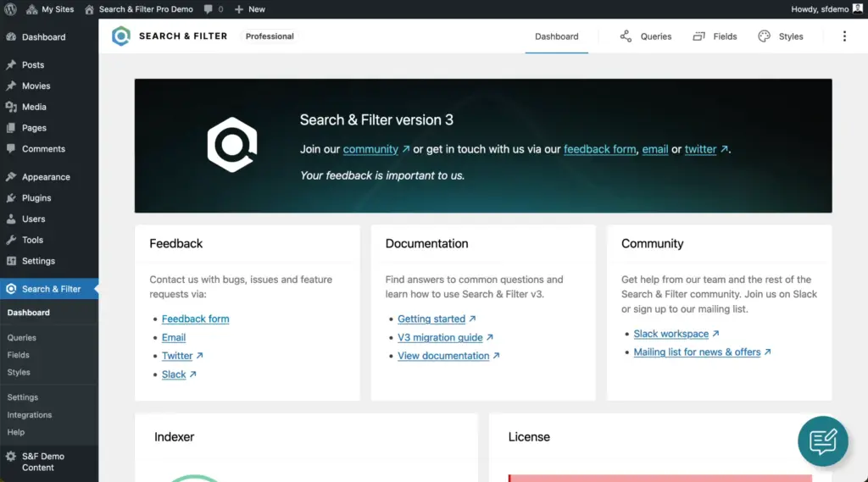Click the Fields tab icon in header
868x482 pixels.
pyautogui.click(x=698, y=36)
